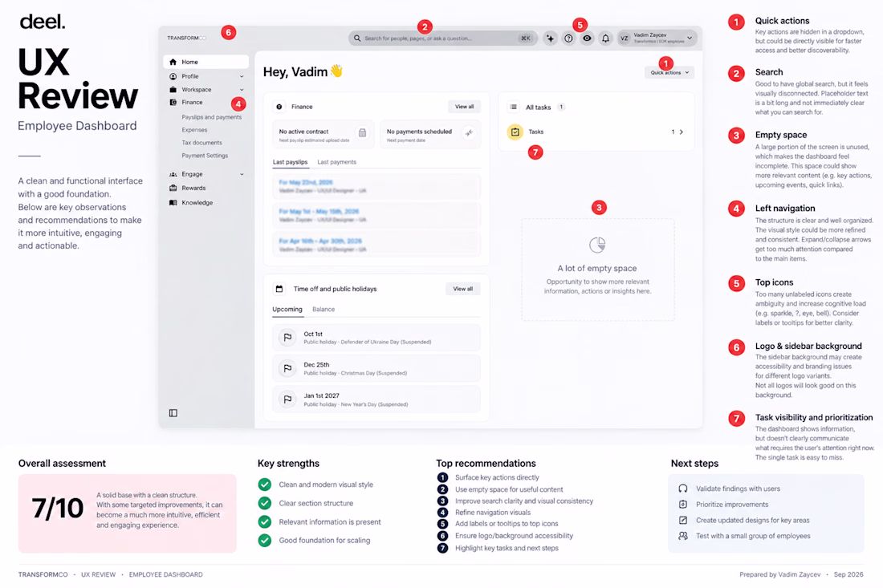
Task: Select the Upcoming tab
Action: pyautogui.click(x=287, y=310)
